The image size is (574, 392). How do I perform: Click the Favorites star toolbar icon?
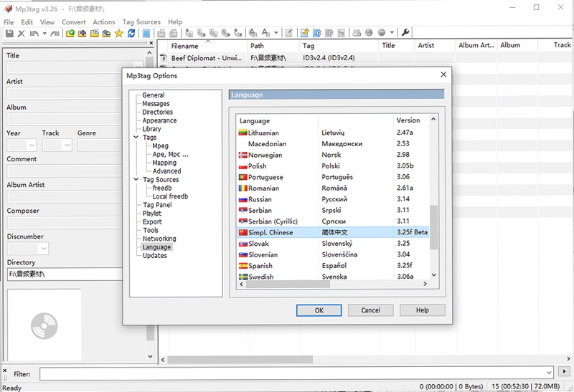118,33
